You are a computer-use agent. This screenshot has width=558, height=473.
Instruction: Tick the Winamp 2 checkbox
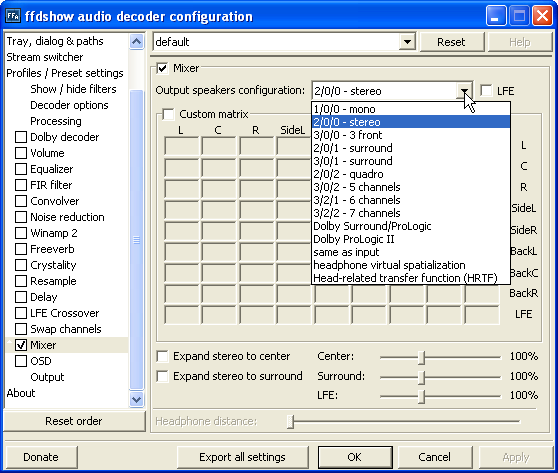pos(21,233)
